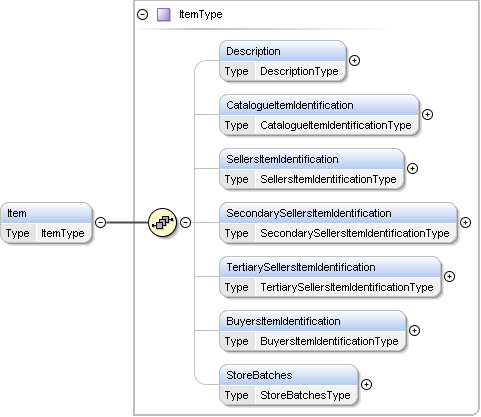
Task: Collapse the Item element's minus button
Action: click(100, 222)
